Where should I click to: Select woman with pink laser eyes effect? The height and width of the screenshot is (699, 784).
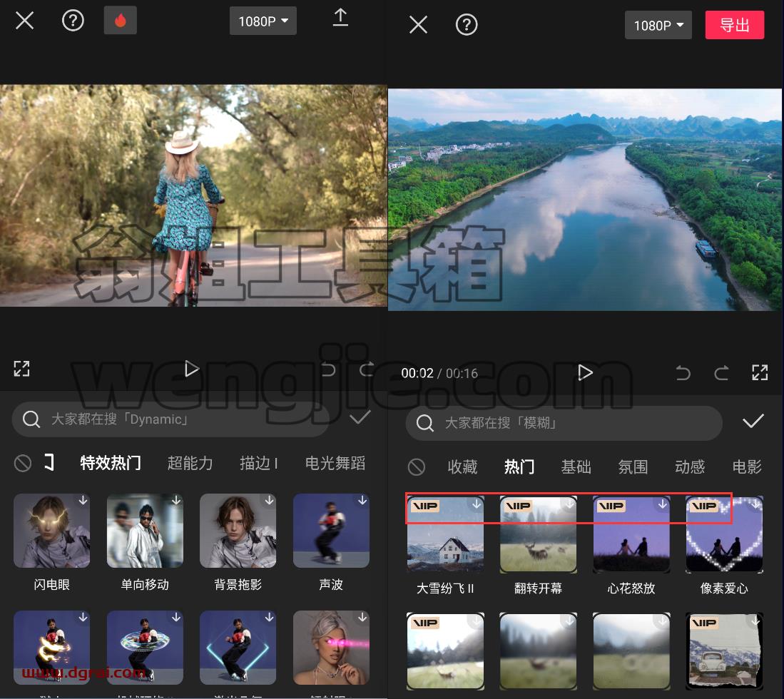click(x=331, y=648)
